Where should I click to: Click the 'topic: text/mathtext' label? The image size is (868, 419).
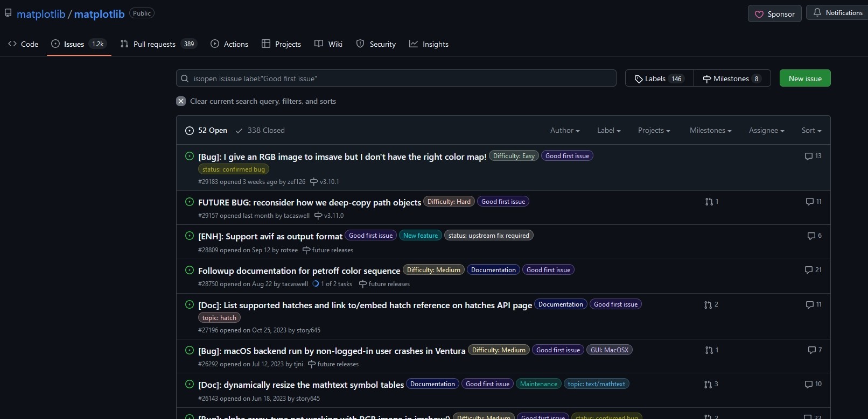point(597,384)
